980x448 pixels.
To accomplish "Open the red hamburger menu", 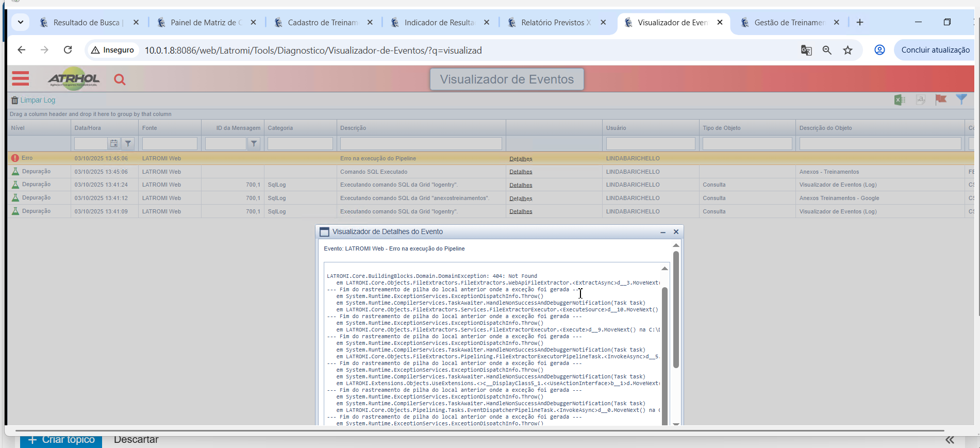I will pos(21,79).
